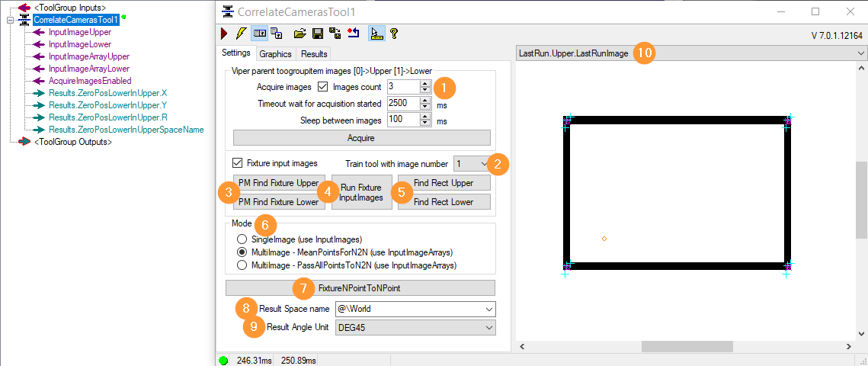Open help via yellow question mark icon

point(393,34)
